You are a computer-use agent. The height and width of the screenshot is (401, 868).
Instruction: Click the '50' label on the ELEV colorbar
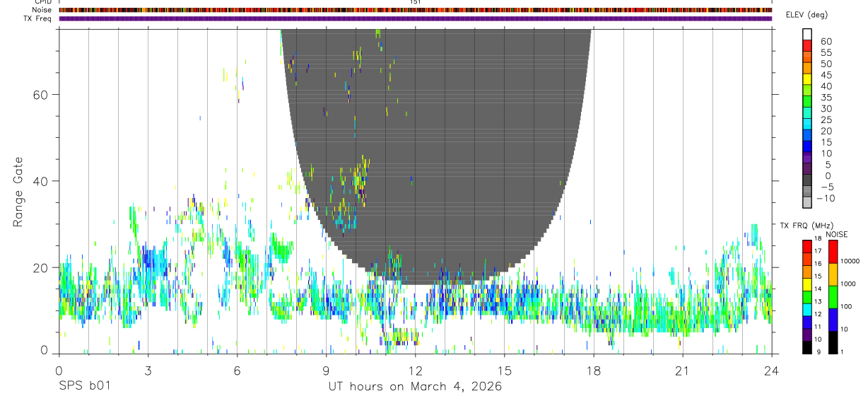tap(826, 64)
